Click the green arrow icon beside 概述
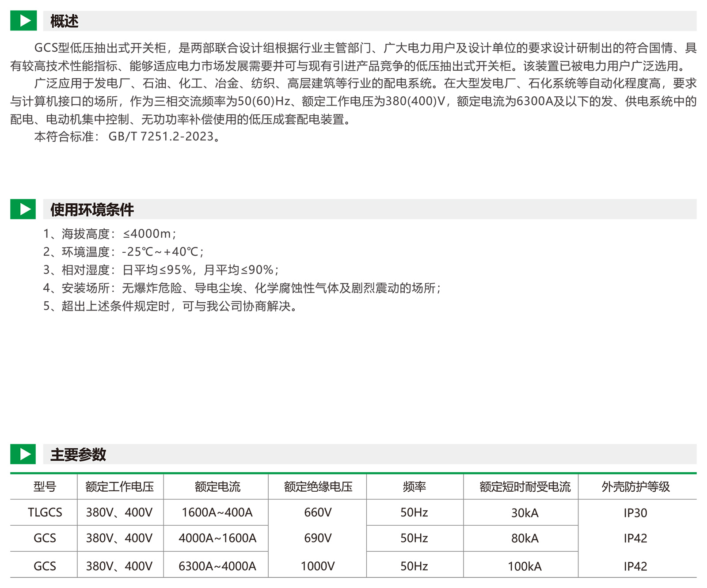Image resolution: width=707 pixels, height=588 pixels. (23, 21)
